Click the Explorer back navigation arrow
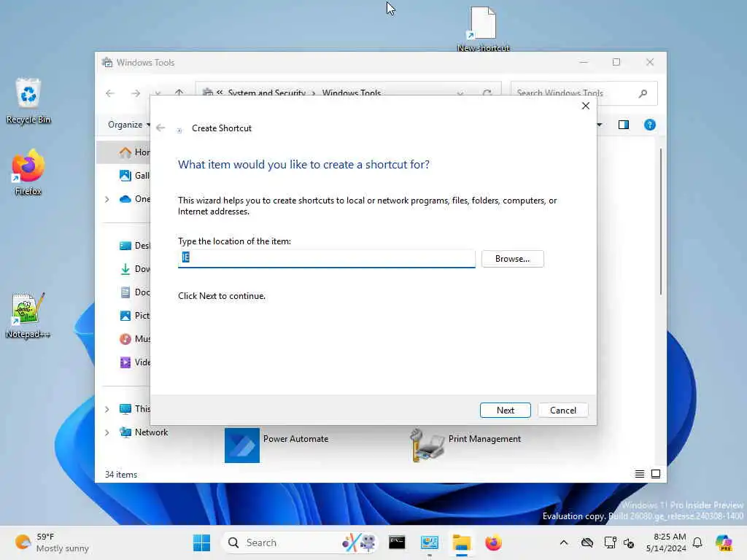The height and width of the screenshot is (560, 747). click(110, 93)
